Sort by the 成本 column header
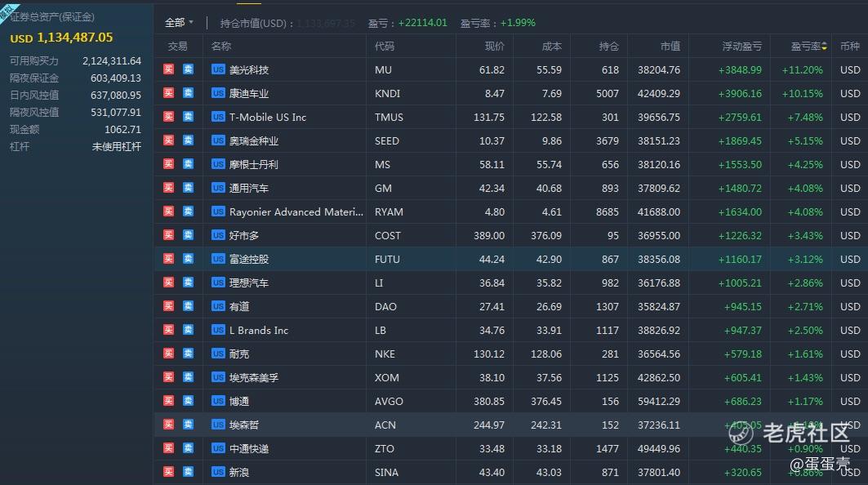The height and width of the screenshot is (485, 868). (552, 46)
